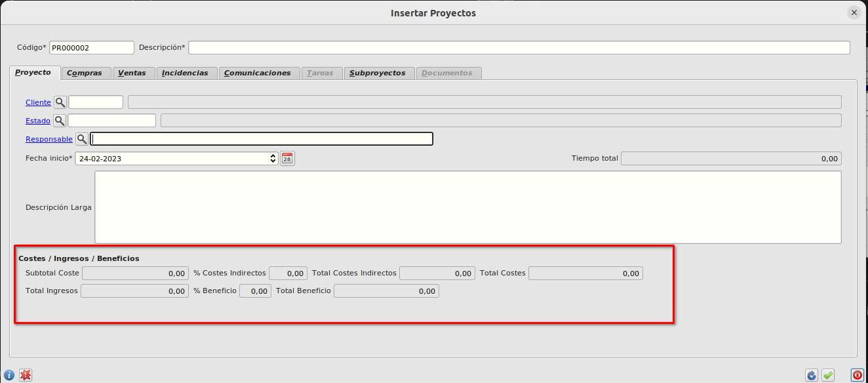This screenshot has width=868, height=383.
Task: Select the Total Costes value field
Action: click(585, 273)
